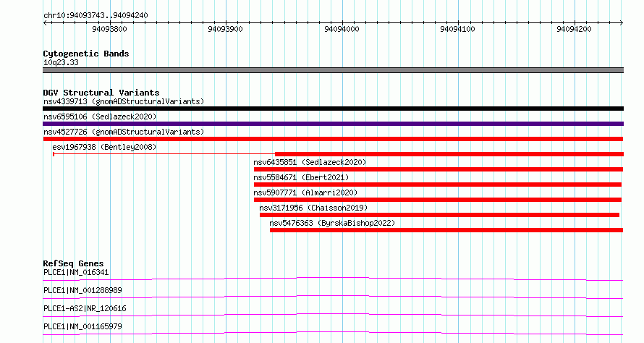Image resolution: width=644 pixels, height=343 pixels.
Task: Click the red nsv6435851 variant bar
Action: pos(438,169)
